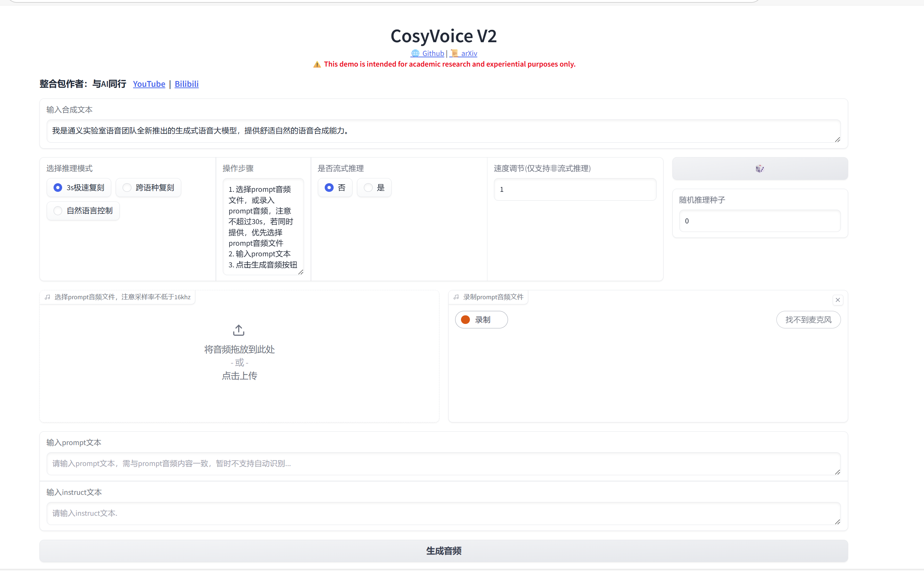Choose 是 for streaming inference

pyautogui.click(x=374, y=188)
